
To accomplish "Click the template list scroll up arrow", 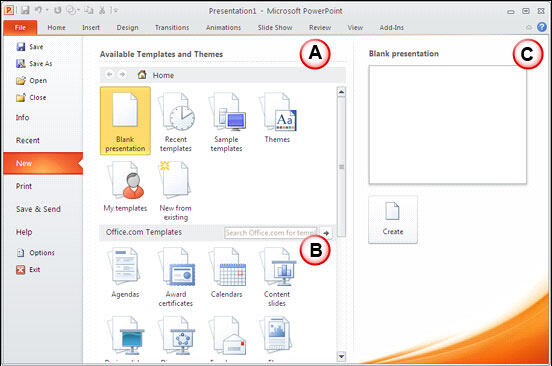I will pyautogui.click(x=341, y=92).
